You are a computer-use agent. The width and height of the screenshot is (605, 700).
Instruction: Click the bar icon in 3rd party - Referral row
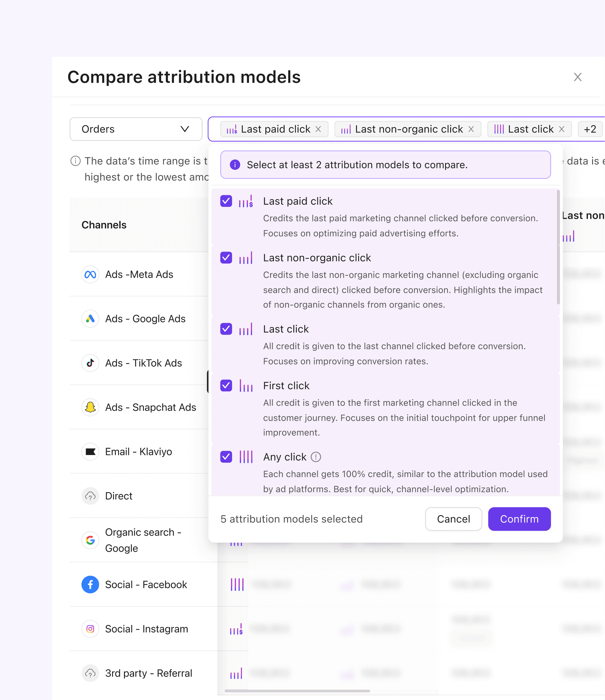[236, 673]
